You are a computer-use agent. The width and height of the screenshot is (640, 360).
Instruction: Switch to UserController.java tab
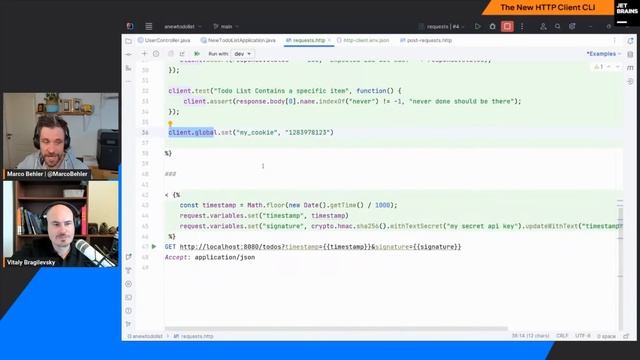click(164, 40)
